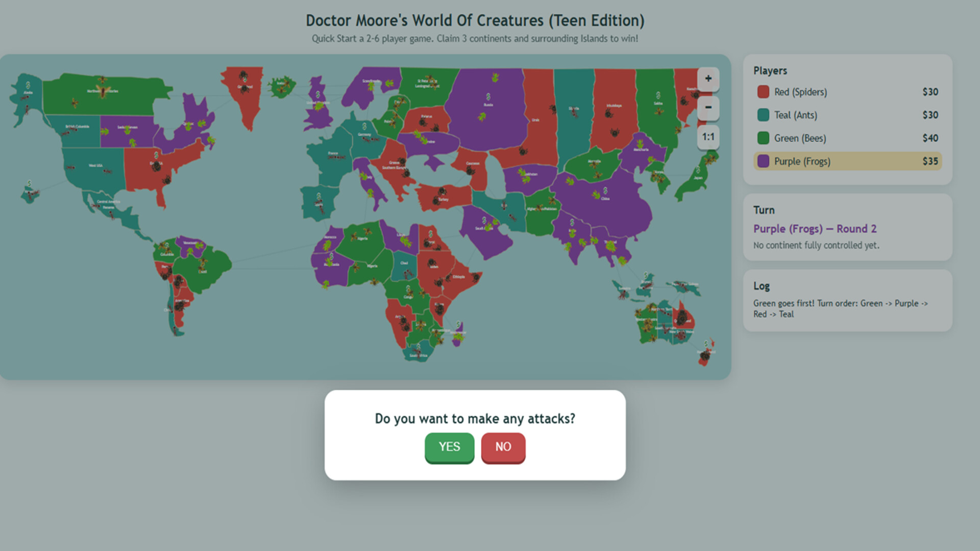Screen dimensions: 980x551
Task: Decline attacks with the NO button
Action: [503, 447]
